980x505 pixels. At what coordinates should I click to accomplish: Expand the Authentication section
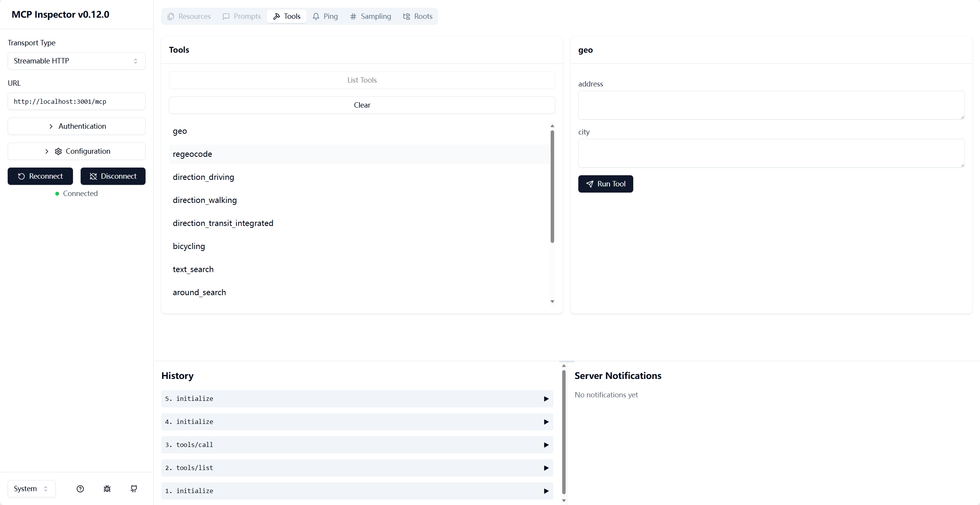[x=76, y=126]
